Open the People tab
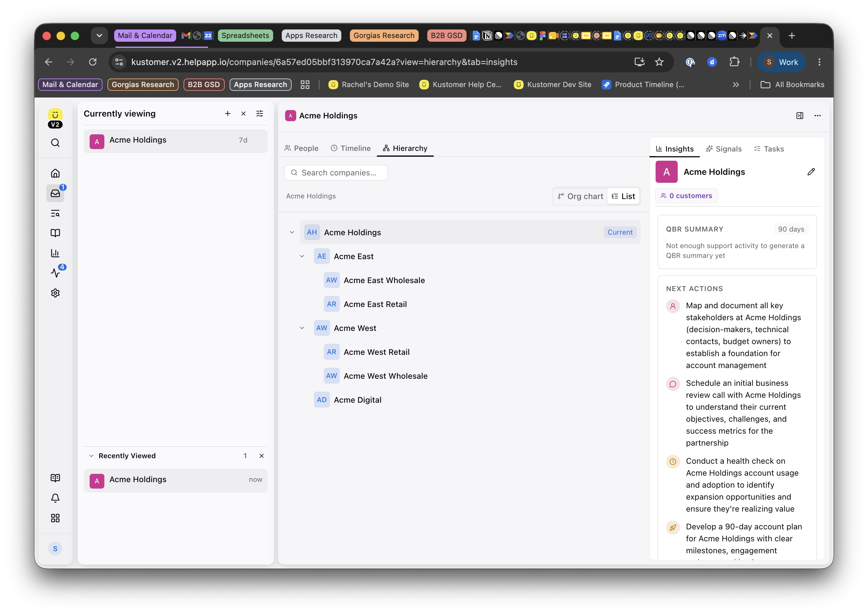The height and width of the screenshot is (614, 868). click(x=302, y=148)
